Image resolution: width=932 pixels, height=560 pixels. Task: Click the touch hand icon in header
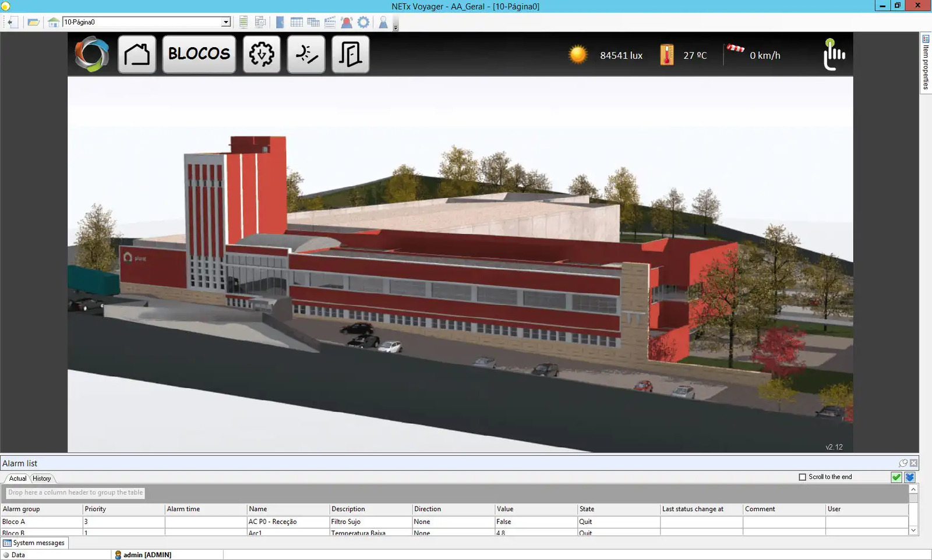tap(834, 55)
